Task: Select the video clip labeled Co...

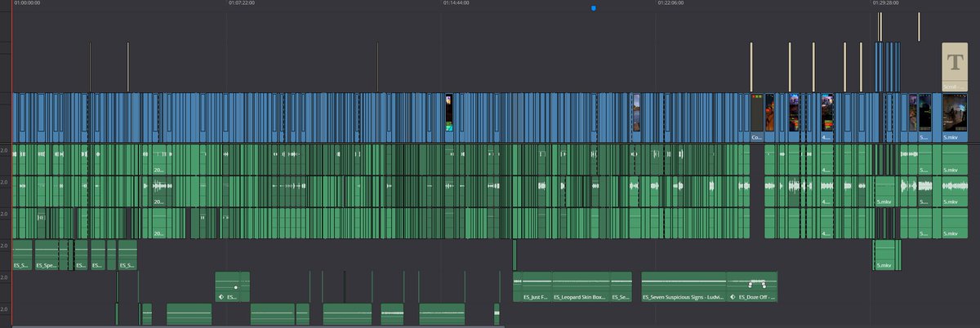Action: (x=756, y=118)
